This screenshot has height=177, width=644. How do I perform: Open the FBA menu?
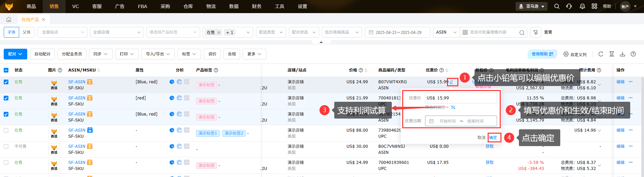point(143,6)
